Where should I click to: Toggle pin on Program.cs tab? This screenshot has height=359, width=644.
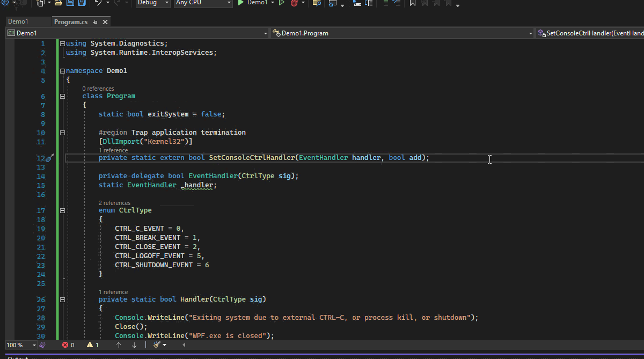[x=95, y=22]
